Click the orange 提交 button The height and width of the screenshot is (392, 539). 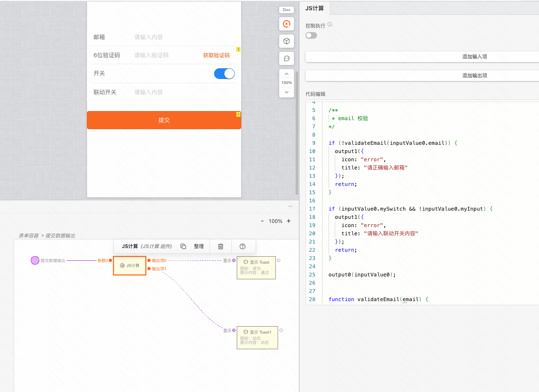pyautogui.click(x=164, y=120)
